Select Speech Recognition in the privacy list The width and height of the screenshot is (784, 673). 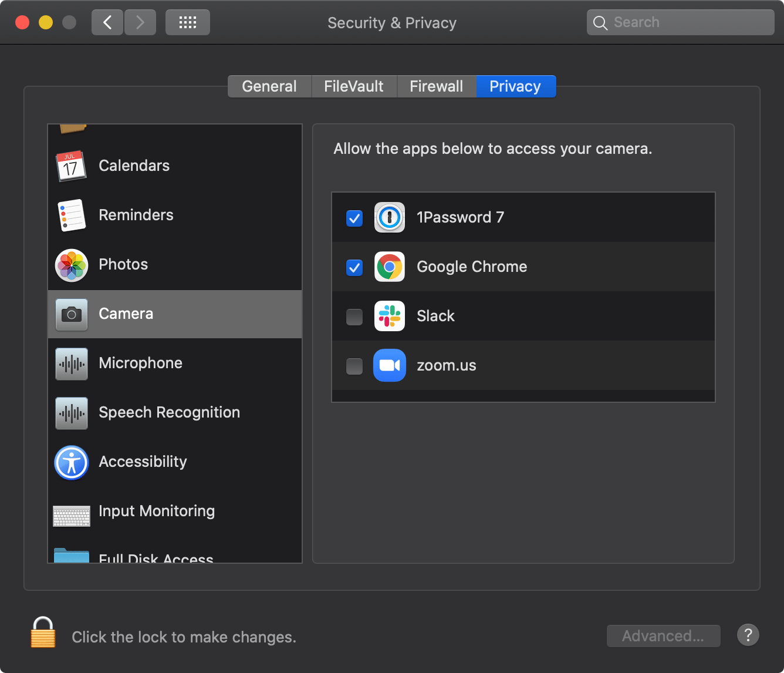click(175, 412)
